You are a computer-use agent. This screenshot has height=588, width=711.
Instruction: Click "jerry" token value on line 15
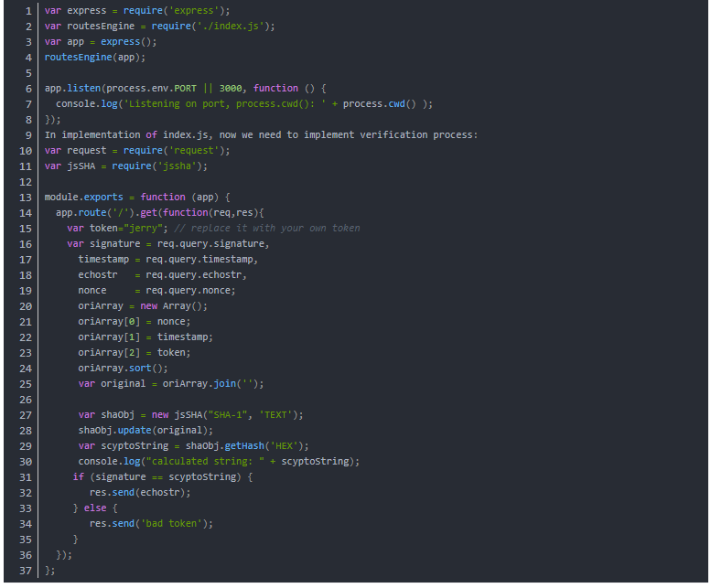coord(143,228)
